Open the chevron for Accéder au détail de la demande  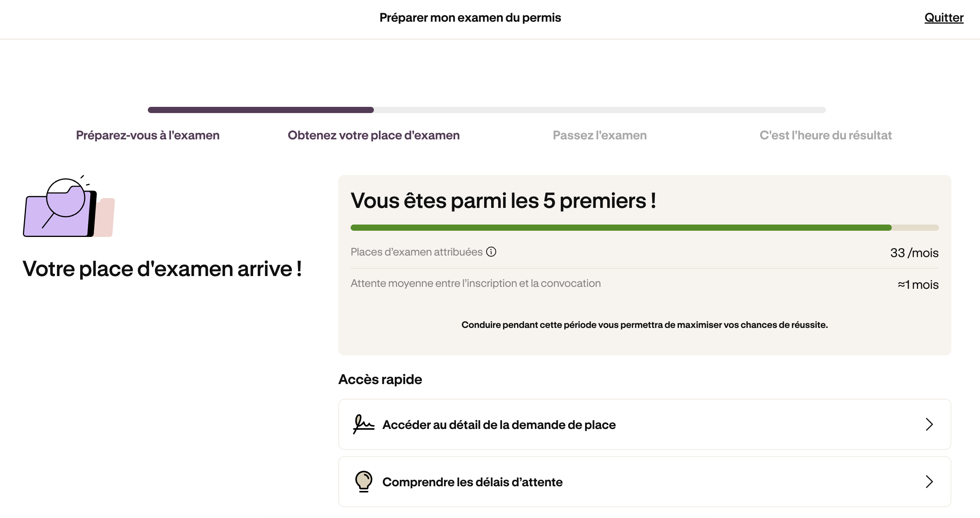[929, 424]
